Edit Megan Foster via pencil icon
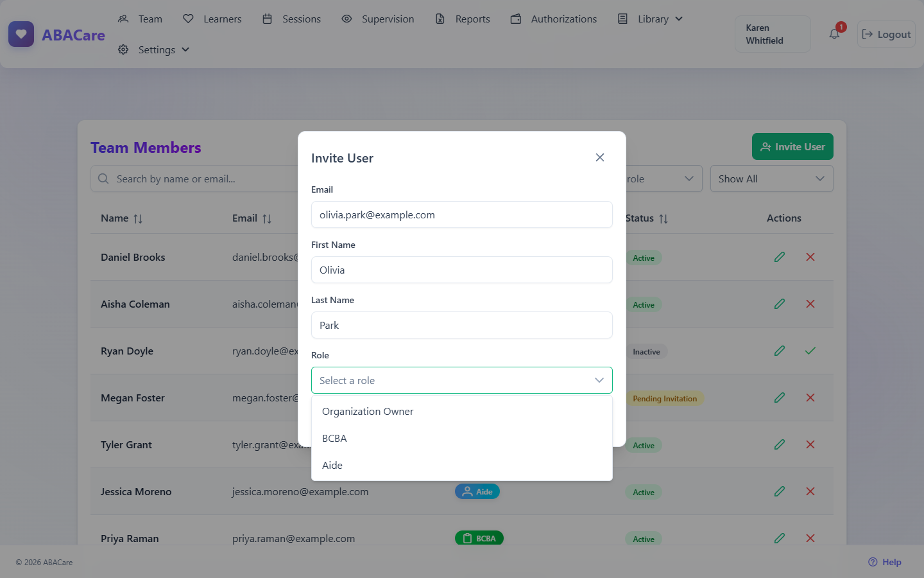The width and height of the screenshot is (924, 578). point(780,398)
